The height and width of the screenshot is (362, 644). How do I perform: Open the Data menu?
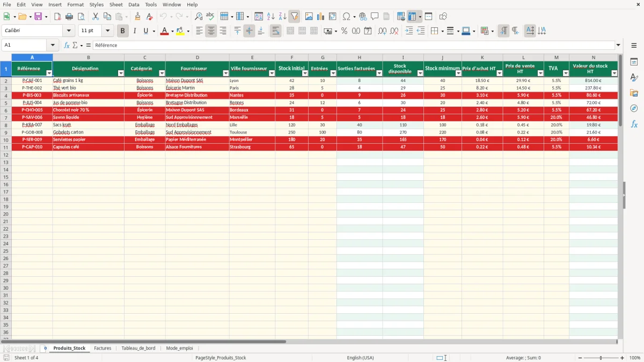[x=134, y=4]
